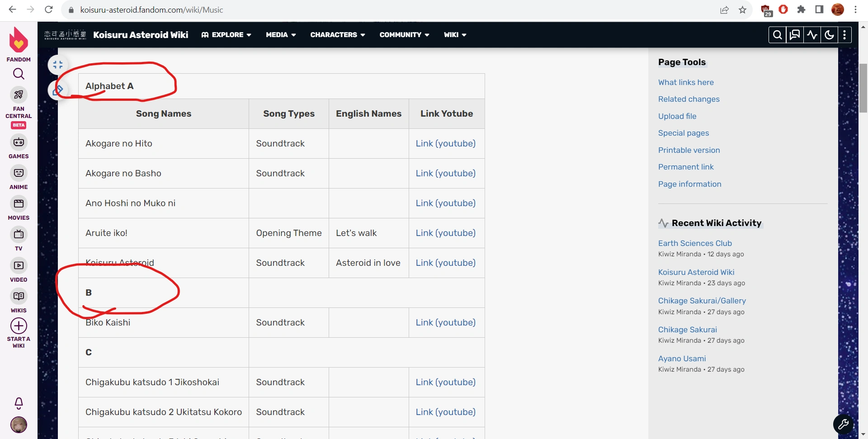
Task: Open the What links here link
Action: (686, 82)
